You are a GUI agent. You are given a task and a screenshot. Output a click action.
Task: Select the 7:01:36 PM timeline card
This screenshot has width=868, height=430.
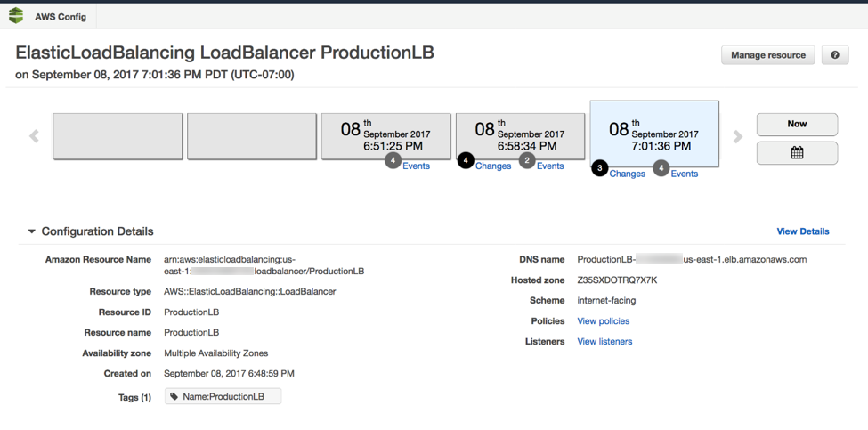tap(654, 134)
